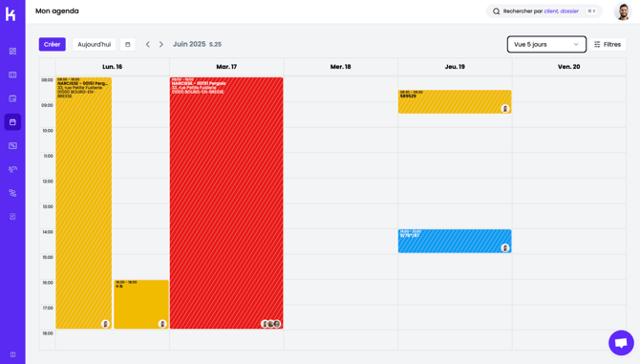Open the columns board icon in sidebar

[x=12, y=75]
